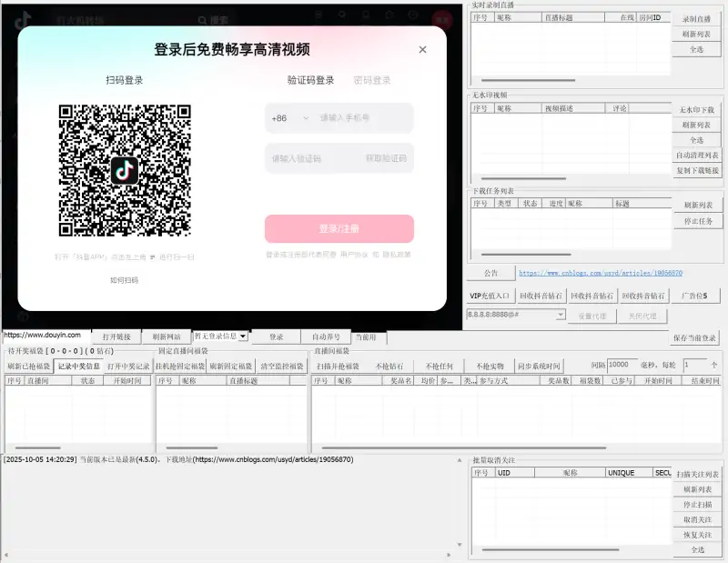Click the magnifier icon in the search bar
Image resolution: width=728 pixels, height=563 pixels.
(202, 18)
